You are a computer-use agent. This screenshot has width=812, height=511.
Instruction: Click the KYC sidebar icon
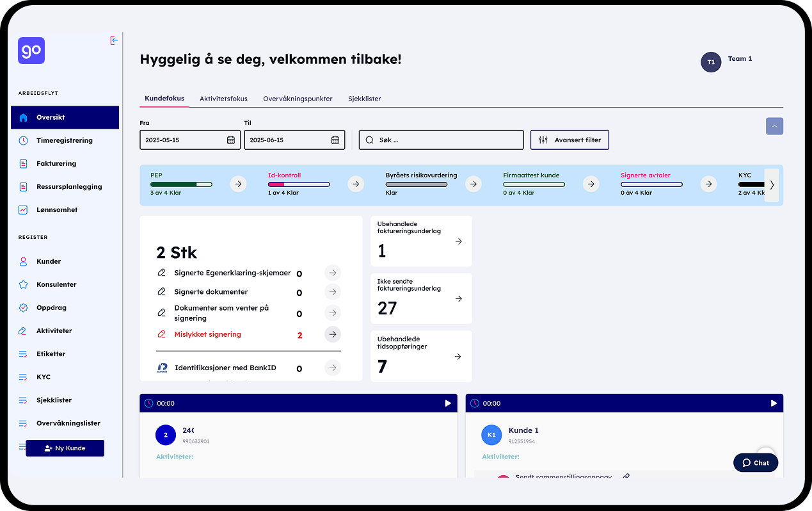coord(22,377)
